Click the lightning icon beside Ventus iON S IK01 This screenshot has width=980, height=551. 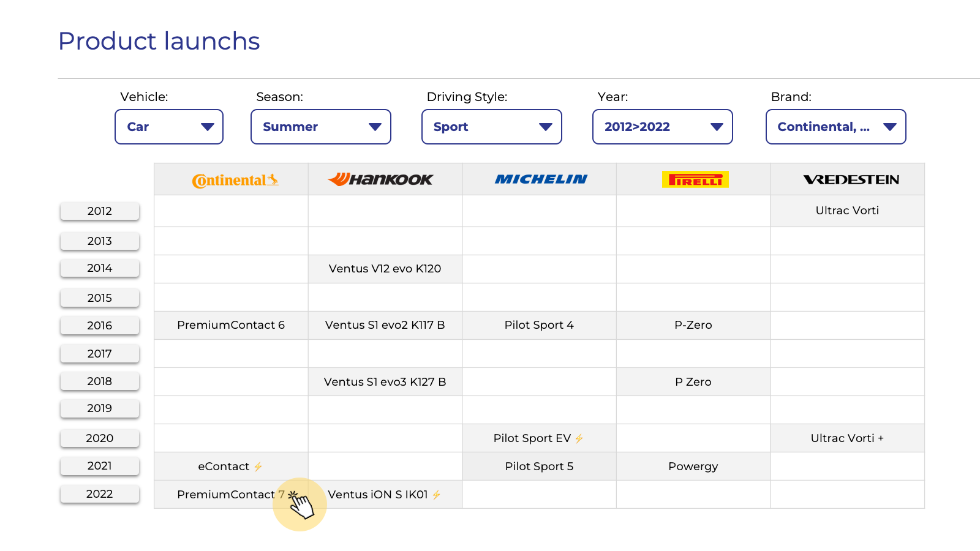436,495
